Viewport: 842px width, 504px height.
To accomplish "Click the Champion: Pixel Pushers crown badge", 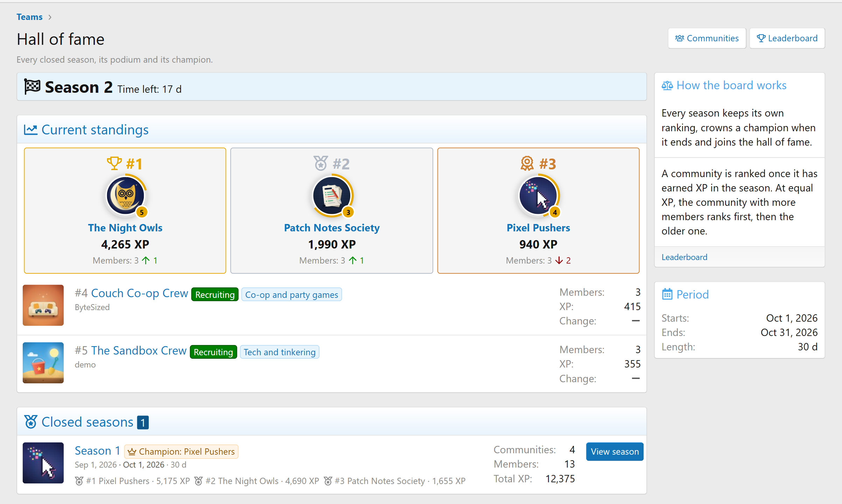I will coord(181,451).
